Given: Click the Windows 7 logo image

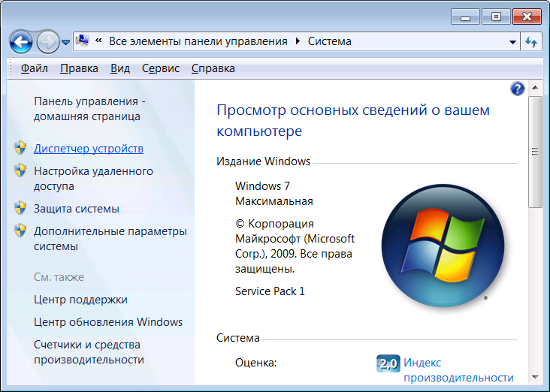Looking at the screenshot, I should [x=443, y=246].
